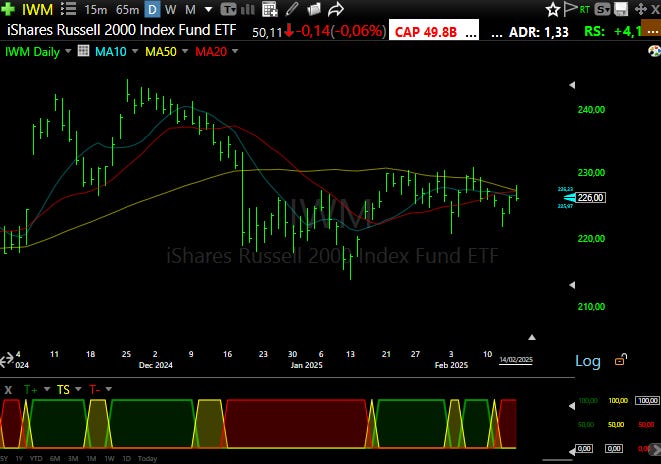This screenshot has height=464, width=661.
Task: Select the 1M range shortcut
Action: tap(91, 459)
